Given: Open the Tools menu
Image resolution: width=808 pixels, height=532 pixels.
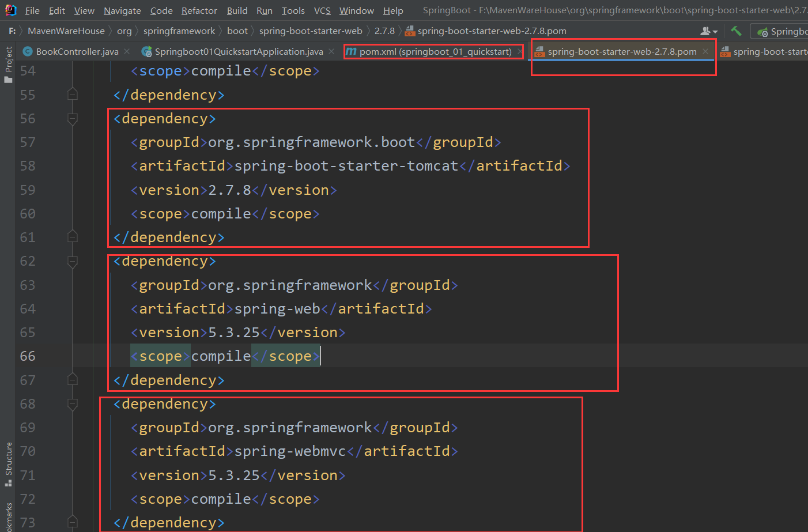Looking at the screenshot, I should [293, 10].
